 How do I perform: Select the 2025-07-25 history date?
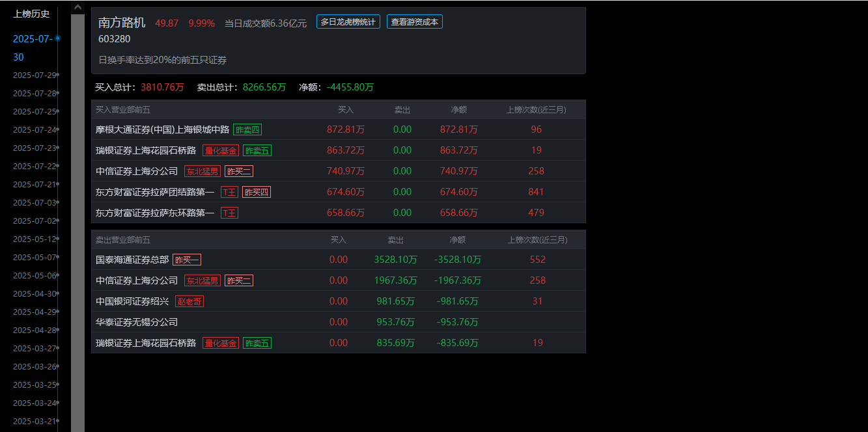tap(35, 111)
